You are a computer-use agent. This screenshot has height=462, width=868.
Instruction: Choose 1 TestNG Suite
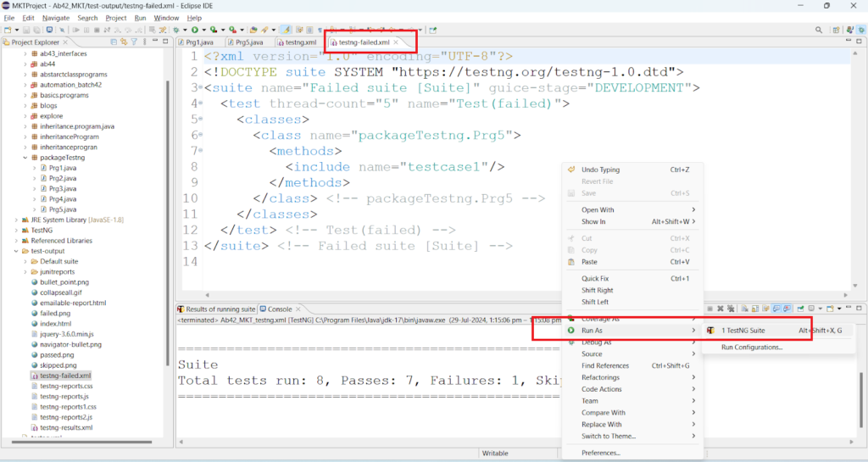pos(778,331)
